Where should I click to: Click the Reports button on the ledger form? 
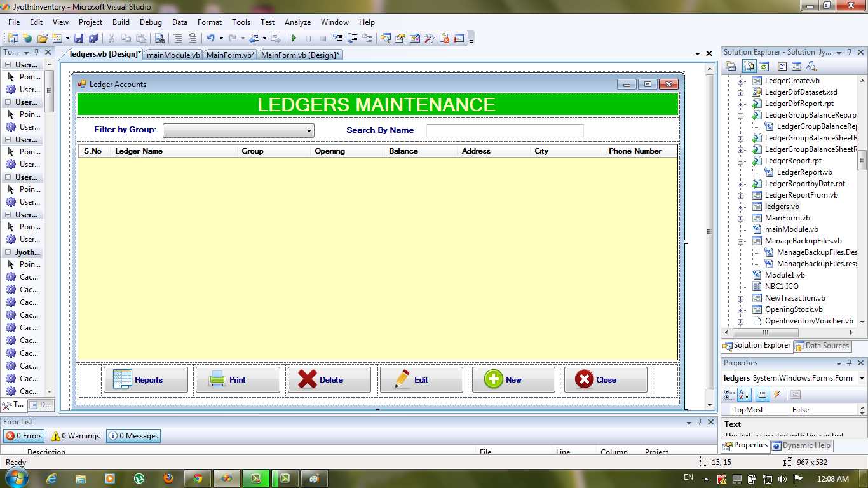146,379
